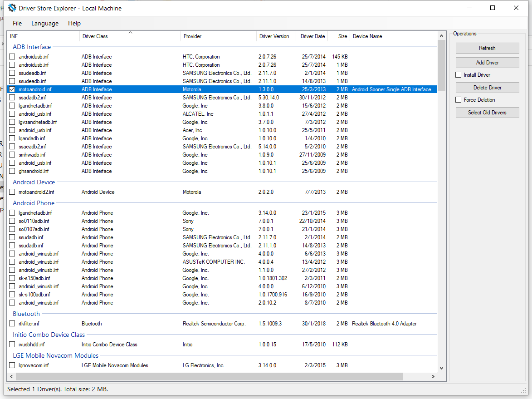Collapse the Bluetooth group header

(26, 314)
